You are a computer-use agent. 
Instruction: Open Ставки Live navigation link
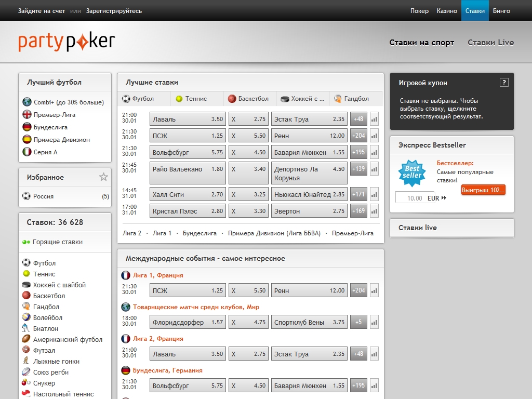[490, 43]
